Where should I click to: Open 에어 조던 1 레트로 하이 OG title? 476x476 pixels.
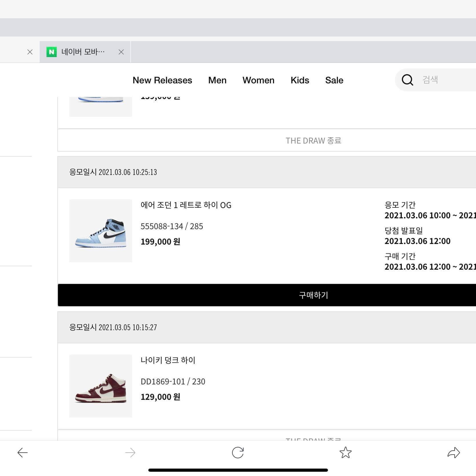186,205
